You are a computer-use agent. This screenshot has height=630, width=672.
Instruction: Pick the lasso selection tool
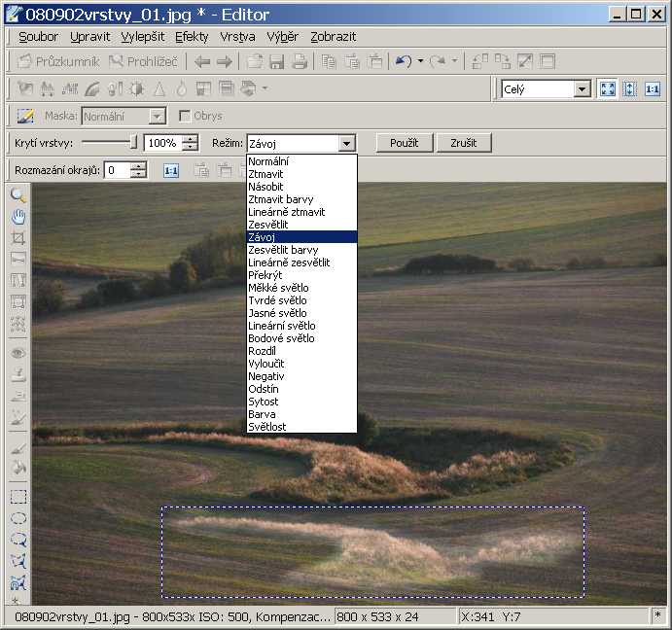(x=18, y=539)
